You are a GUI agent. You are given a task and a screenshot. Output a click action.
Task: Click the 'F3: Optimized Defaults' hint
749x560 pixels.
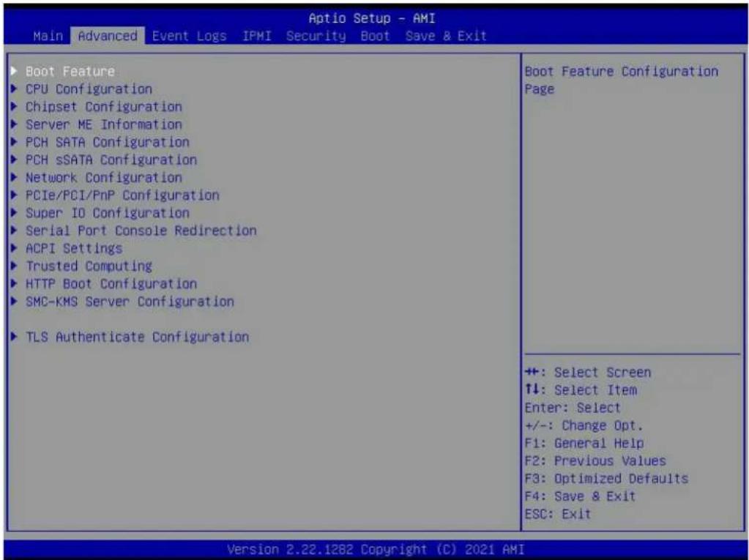click(x=606, y=478)
